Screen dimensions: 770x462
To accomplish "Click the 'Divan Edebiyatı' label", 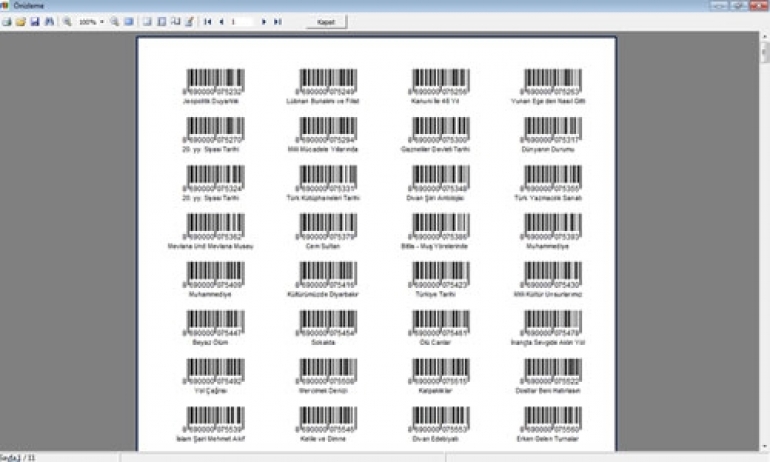I will pos(435,439).
